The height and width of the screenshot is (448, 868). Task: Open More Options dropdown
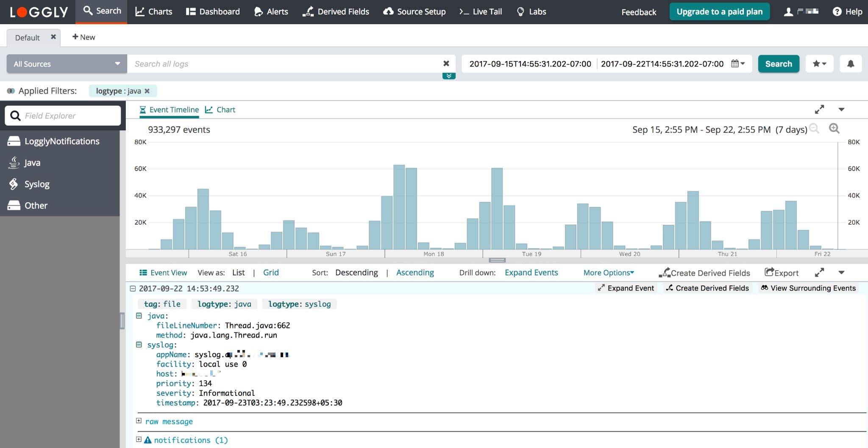608,273
